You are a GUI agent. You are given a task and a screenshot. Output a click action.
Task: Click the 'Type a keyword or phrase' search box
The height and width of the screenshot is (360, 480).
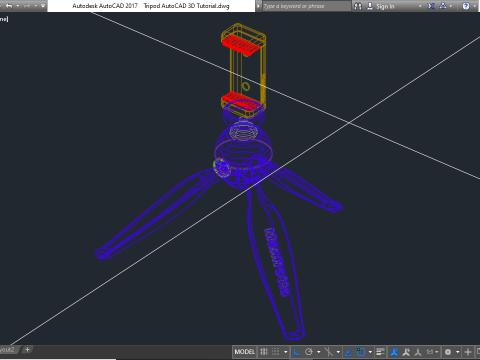306,6
